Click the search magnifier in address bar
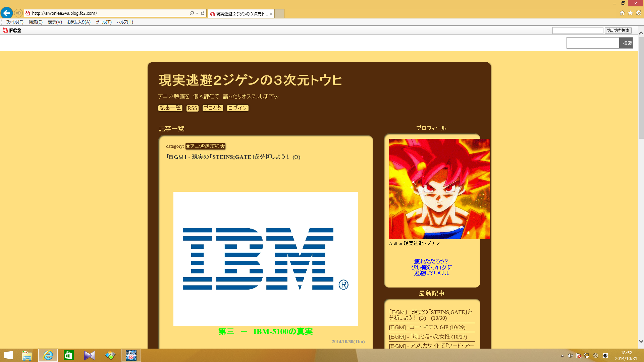Image resolution: width=644 pixels, height=362 pixels. click(192, 13)
